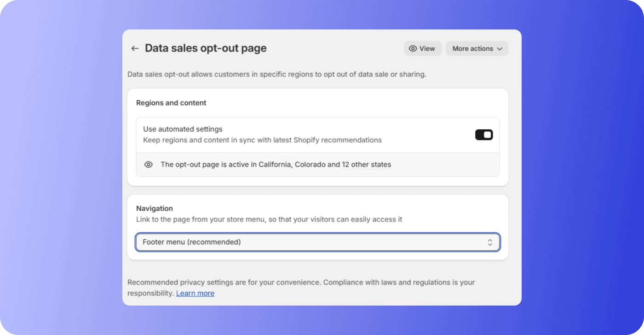Image resolution: width=644 pixels, height=335 pixels.
Task: Open the 12 other states link
Action: click(367, 164)
